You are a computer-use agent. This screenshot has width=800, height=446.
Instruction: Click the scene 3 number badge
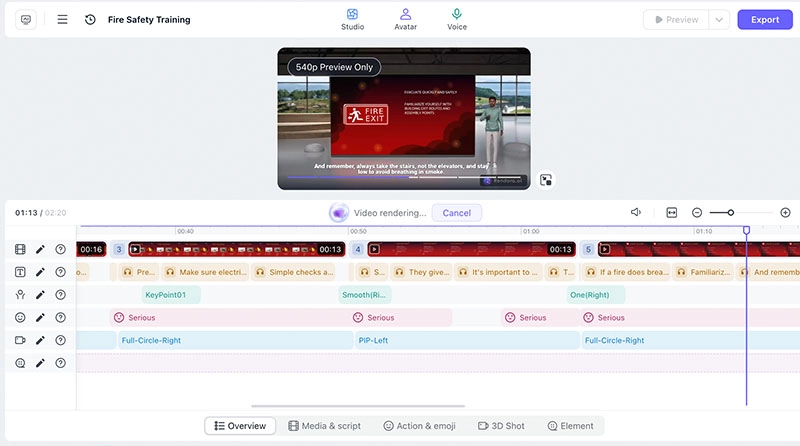[x=118, y=249]
